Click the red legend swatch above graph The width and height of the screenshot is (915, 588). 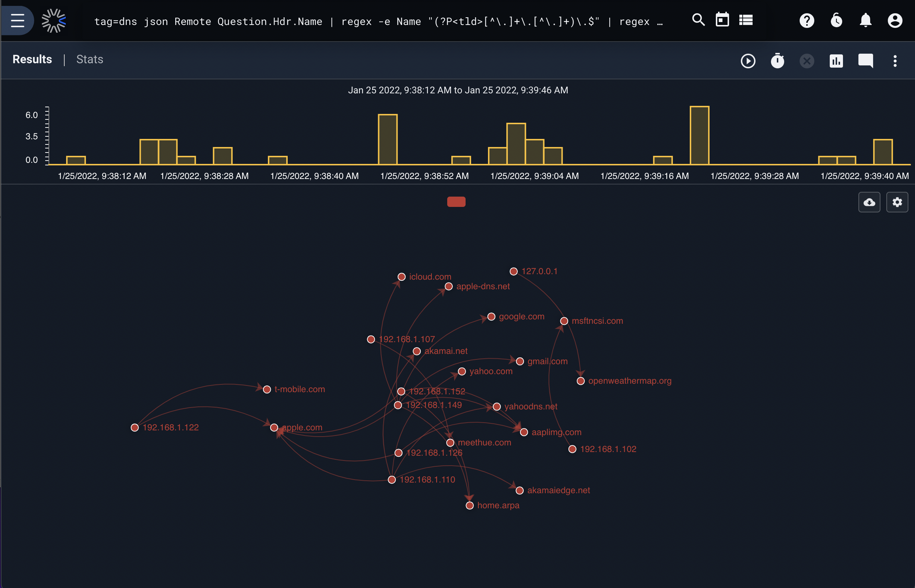456,202
